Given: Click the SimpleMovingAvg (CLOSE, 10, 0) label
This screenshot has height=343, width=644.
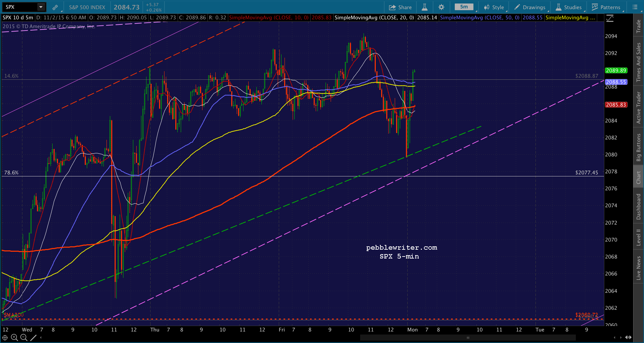Looking at the screenshot, I should (269, 18).
